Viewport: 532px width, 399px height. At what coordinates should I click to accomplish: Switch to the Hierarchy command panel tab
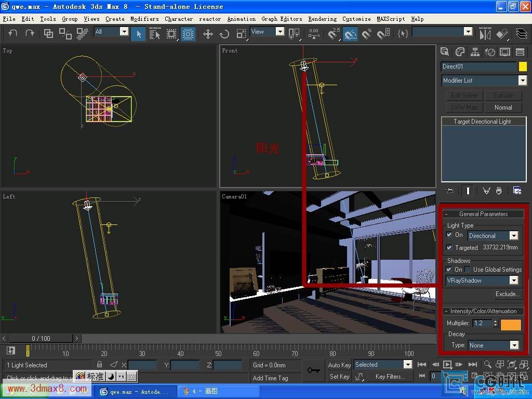[x=475, y=52]
